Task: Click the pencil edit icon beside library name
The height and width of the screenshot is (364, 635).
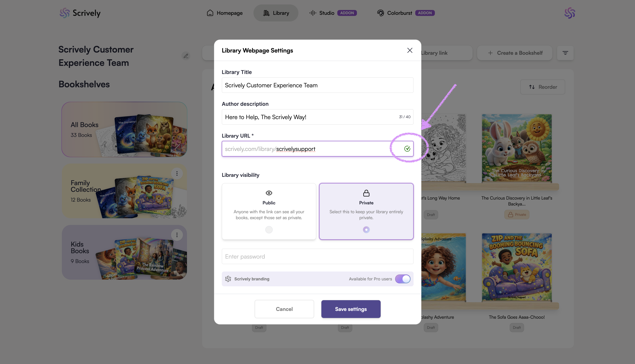Action: (x=186, y=56)
